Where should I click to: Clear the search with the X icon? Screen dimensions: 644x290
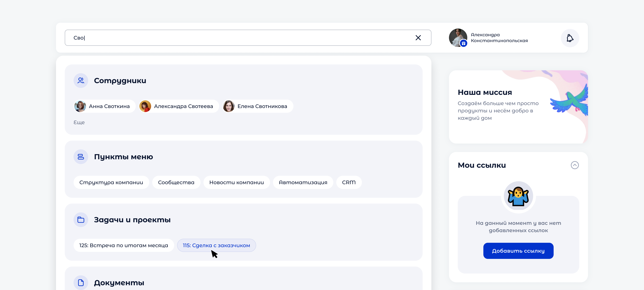[x=418, y=38]
